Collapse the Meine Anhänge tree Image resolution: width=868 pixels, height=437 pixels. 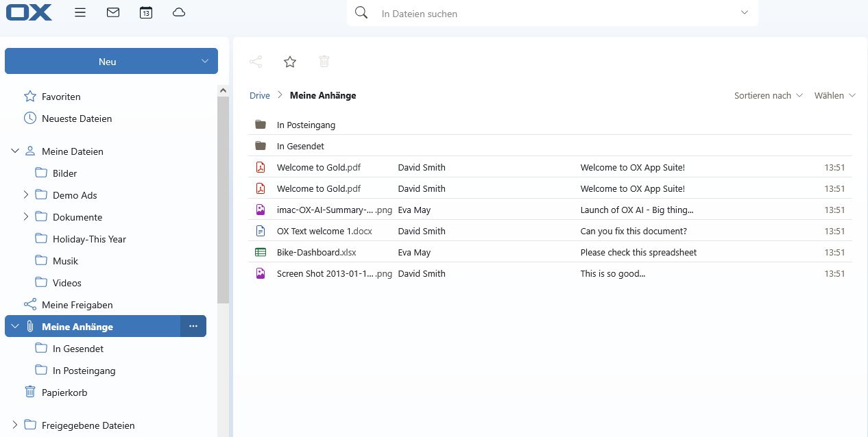(x=15, y=326)
